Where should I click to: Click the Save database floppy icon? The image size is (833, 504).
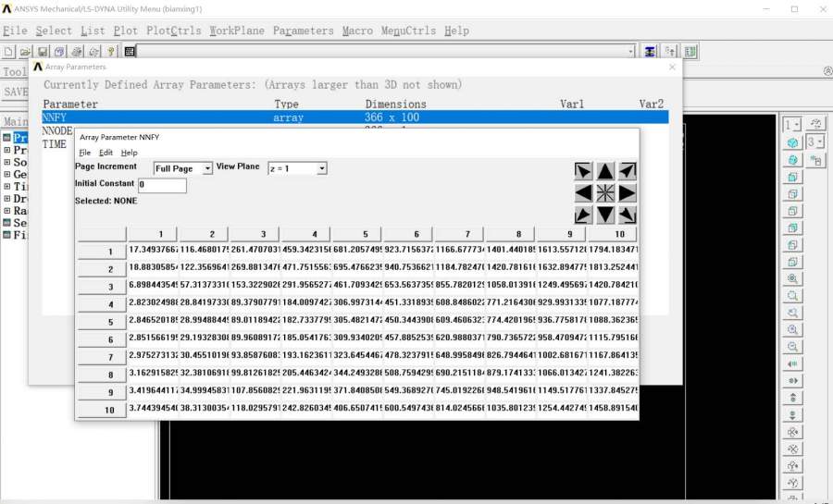tap(43, 52)
